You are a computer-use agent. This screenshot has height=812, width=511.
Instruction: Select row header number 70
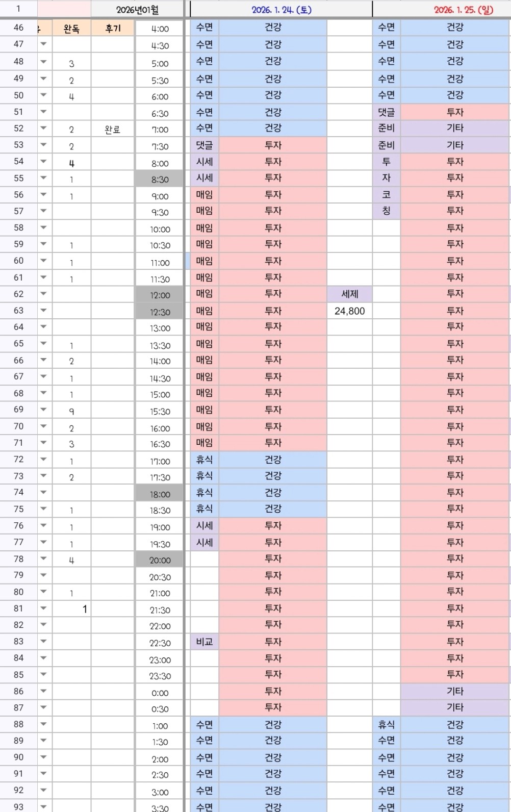pyautogui.click(x=19, y=426)
